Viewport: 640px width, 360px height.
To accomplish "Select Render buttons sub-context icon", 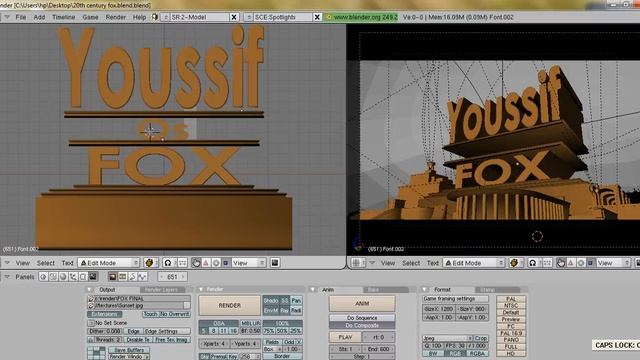I will click(113, 277).
